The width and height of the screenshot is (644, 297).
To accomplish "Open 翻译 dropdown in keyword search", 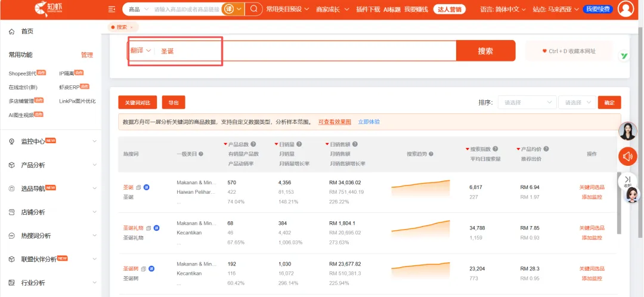I will click(x=141, y=51).
